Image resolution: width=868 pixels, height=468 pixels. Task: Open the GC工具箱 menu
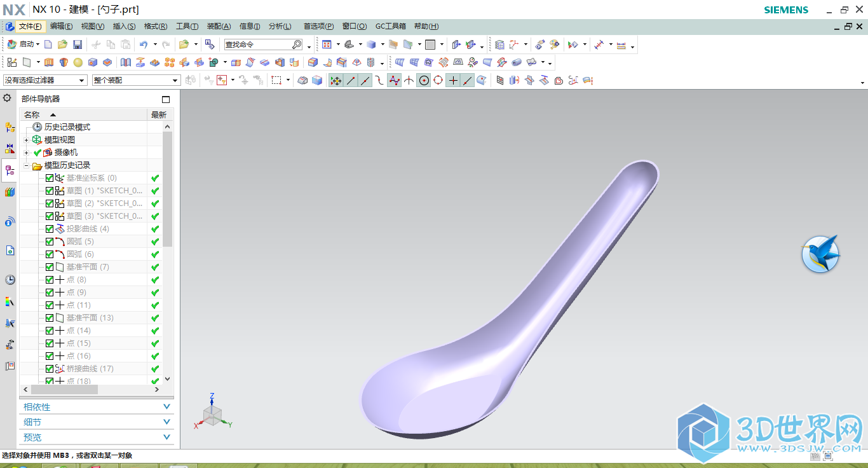click(x=390, y=26)
